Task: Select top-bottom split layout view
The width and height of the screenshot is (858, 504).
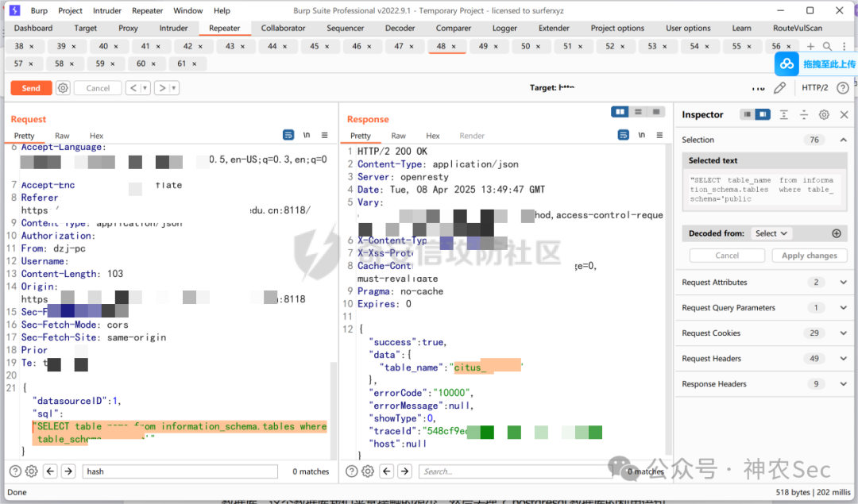Action: 638,112
